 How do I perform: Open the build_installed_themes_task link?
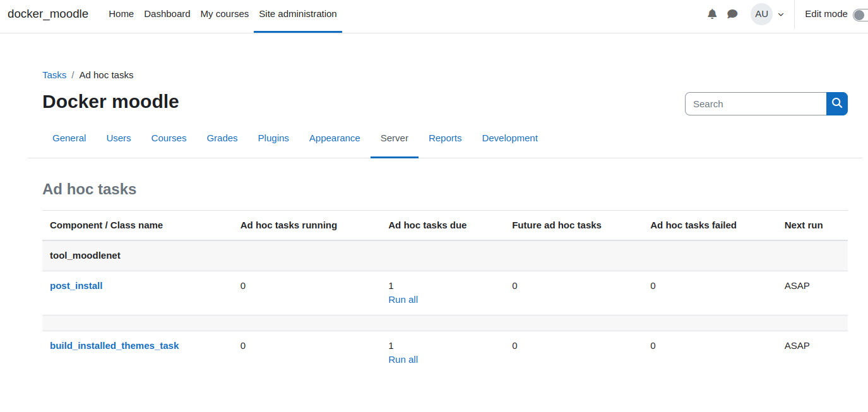pyautogui.click(x=114, y=346)
